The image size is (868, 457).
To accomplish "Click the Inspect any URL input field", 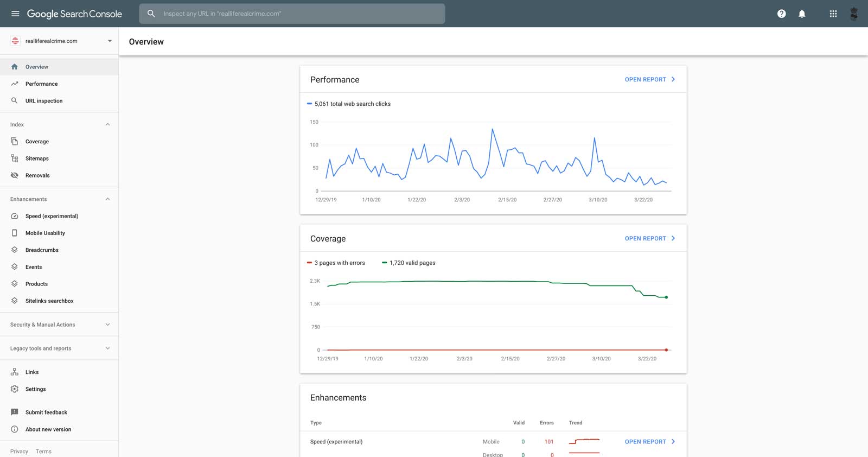I will (x=292, y=14).
